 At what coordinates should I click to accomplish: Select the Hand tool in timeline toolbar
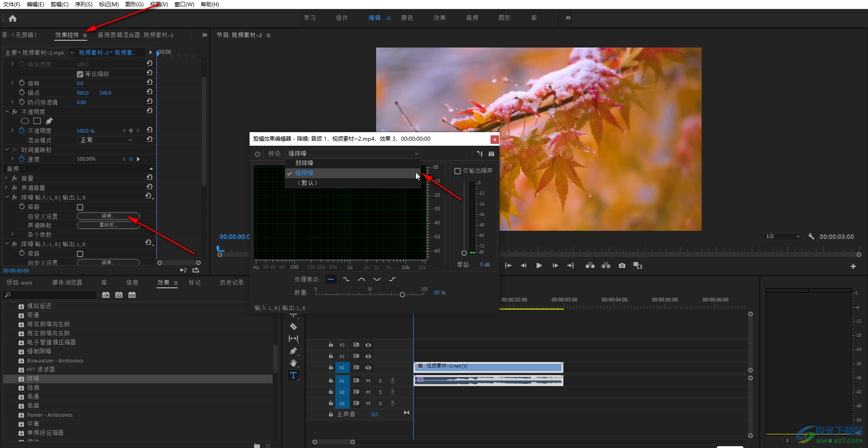tap(293, 363)
